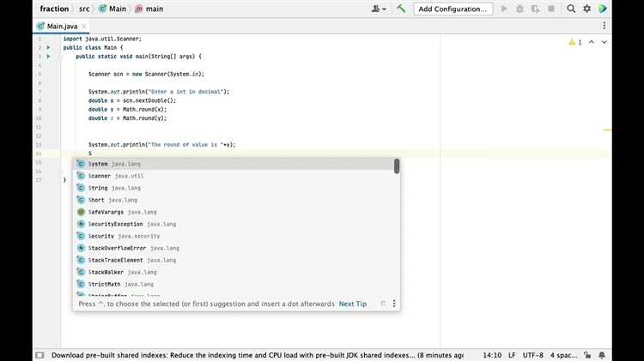Toggle read-only lock icon

coord(587,355)
